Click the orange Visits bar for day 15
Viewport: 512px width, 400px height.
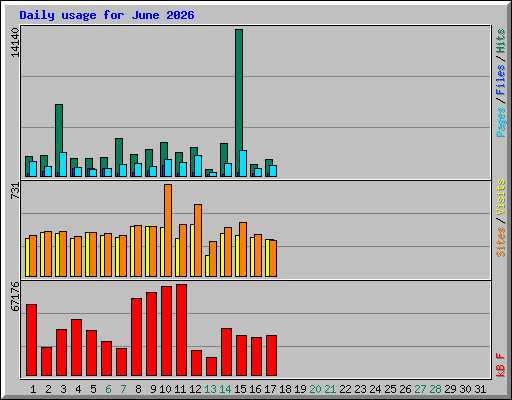point(243,249)
